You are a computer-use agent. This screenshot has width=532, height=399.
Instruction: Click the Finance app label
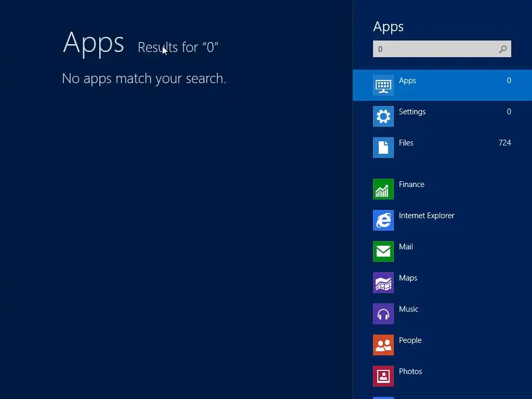click(411, 184)
